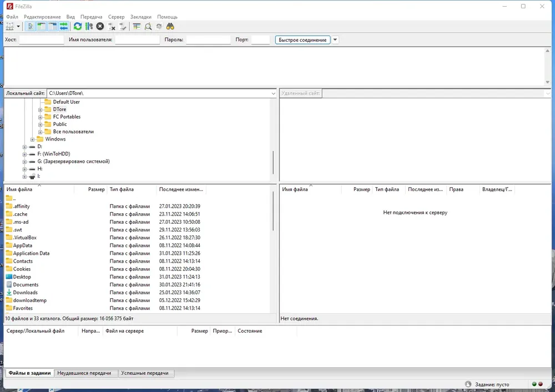Screen dimensions: 555x392
Task: Cancel the current operation (X circle icon)
Action: (100, 27)
